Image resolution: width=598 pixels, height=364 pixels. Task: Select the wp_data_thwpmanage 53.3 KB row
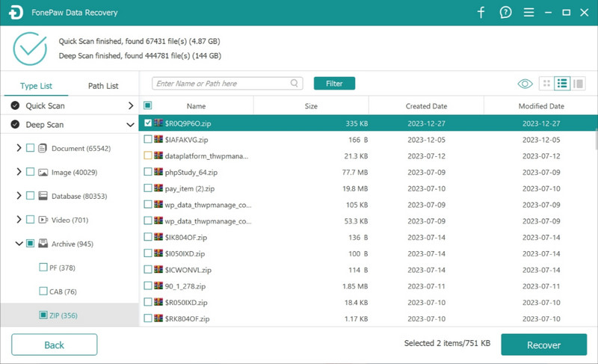[x=368, y=221]
